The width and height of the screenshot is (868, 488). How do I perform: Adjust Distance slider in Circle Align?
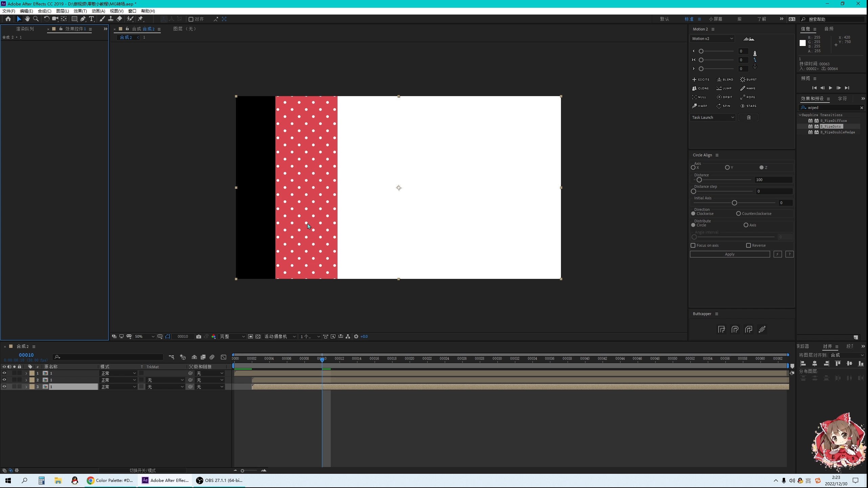pos(699,180)
